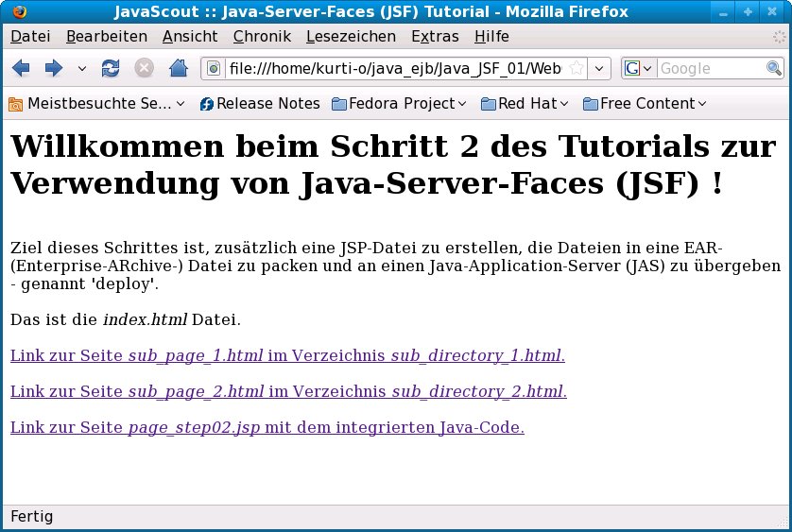Click the Release Notes bookmark
792x532 pixels.
(260, 103)
